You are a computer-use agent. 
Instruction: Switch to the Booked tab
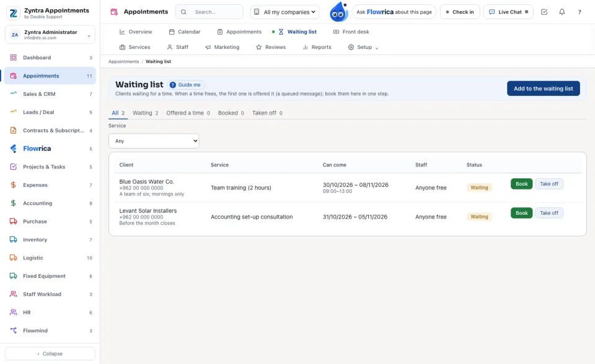click(231, 113)
